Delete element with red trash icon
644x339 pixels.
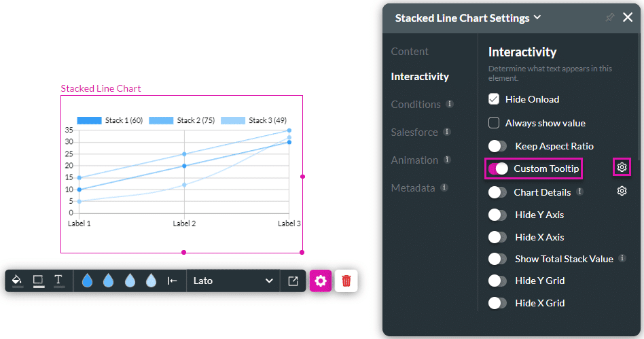[346, 281]
